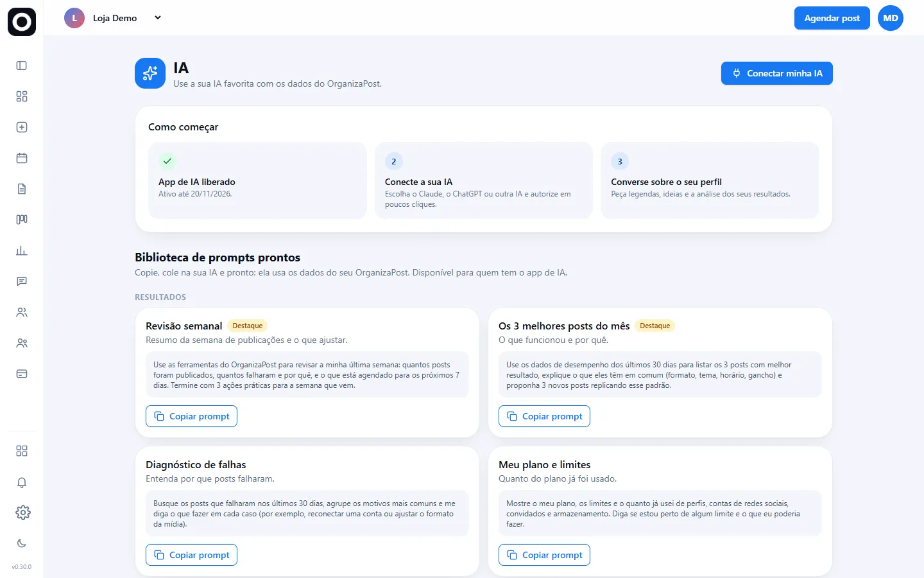Click the Revisão semanal prompt text box

(307, 375)
